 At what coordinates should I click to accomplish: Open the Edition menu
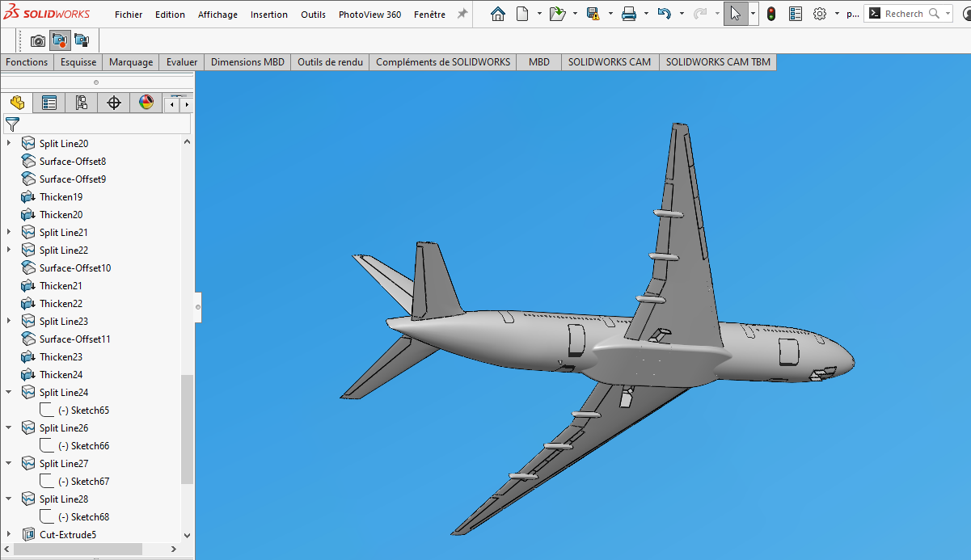(170, 15)
